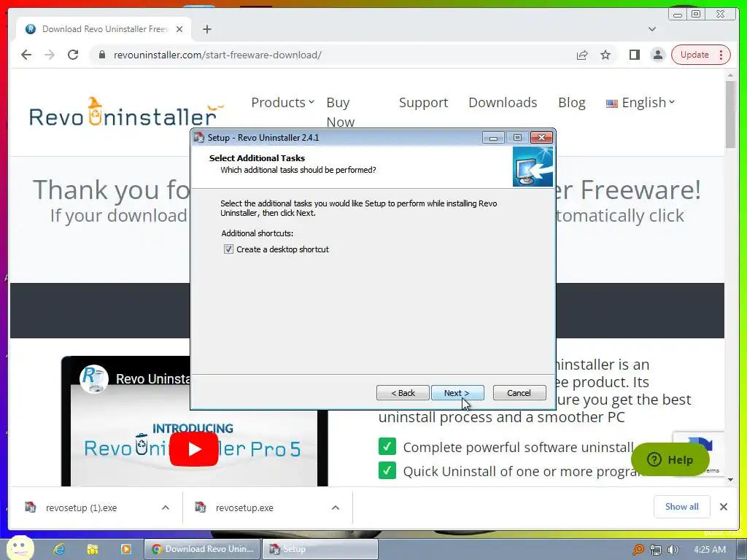
Task: Click the share page icon
Action: (582, 55)
